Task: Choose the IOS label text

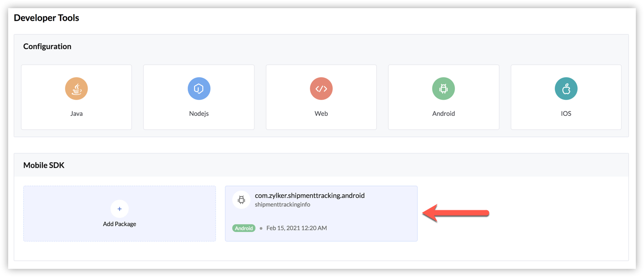Action: click(566, 114)
